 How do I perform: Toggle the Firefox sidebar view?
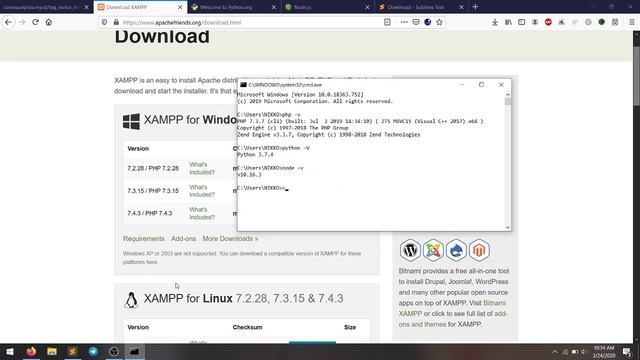pos(522,22)
